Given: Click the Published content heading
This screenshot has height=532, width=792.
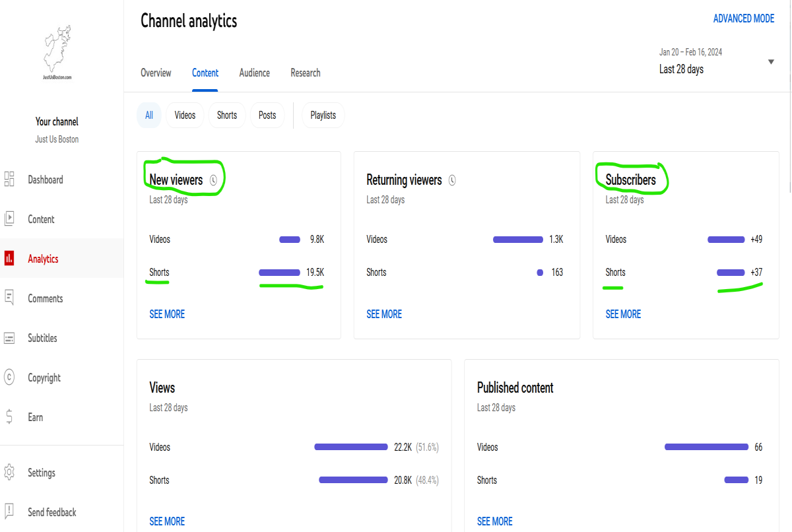Looking at the screenshot, I should [515, 387].
